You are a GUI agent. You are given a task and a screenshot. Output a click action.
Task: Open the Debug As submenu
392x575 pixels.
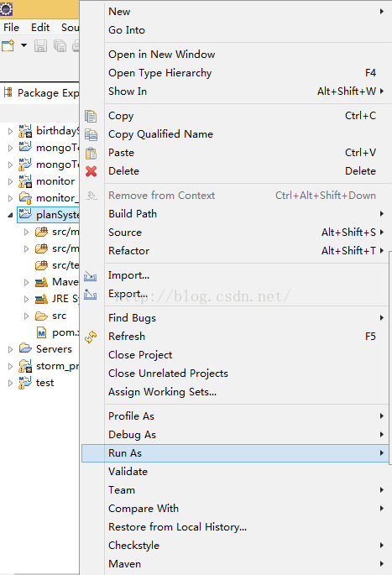[235, 435]
